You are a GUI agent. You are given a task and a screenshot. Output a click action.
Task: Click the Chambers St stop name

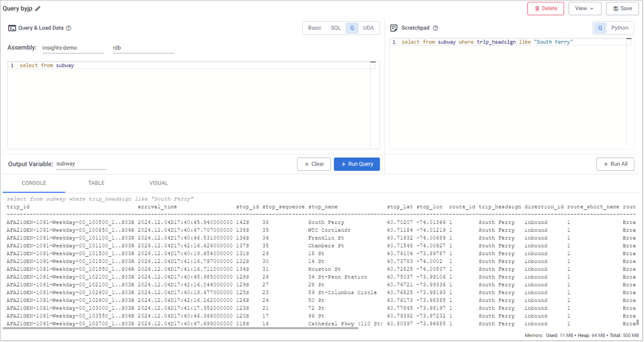coord(326,246)
